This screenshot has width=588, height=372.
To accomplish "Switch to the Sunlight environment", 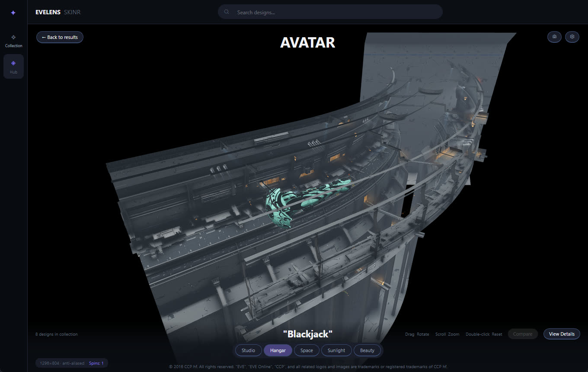I will click(336, 350).
